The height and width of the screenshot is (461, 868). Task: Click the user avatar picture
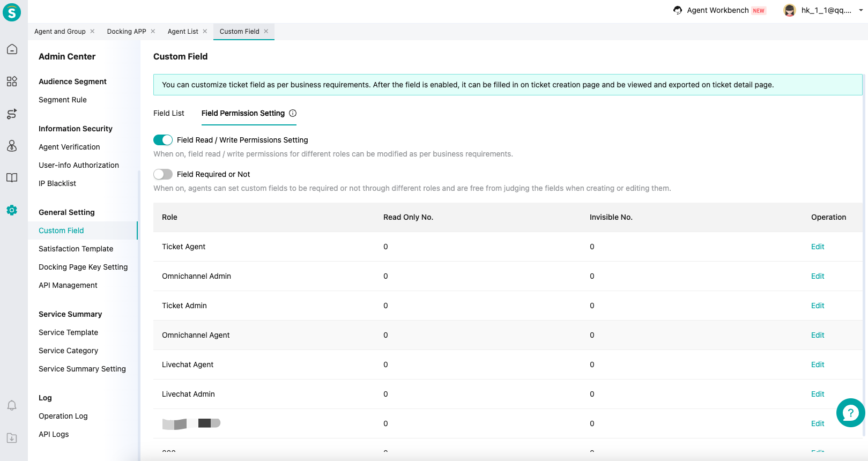coord(790,10)
